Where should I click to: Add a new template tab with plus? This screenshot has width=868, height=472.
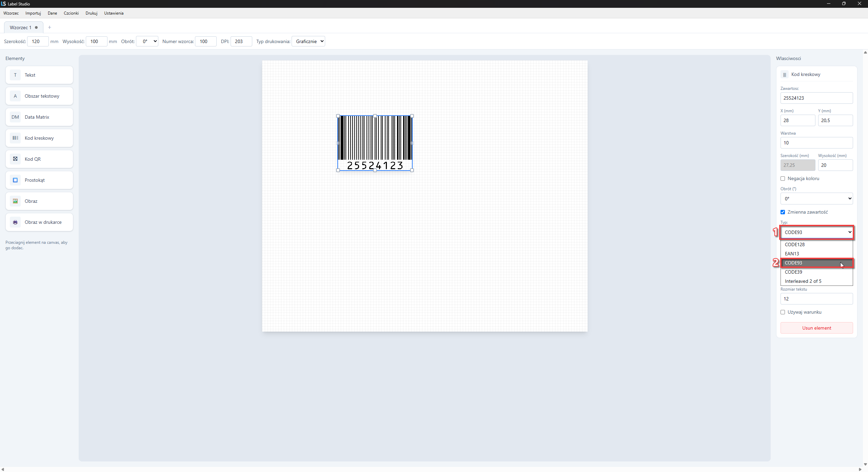(x=50, y=27)
